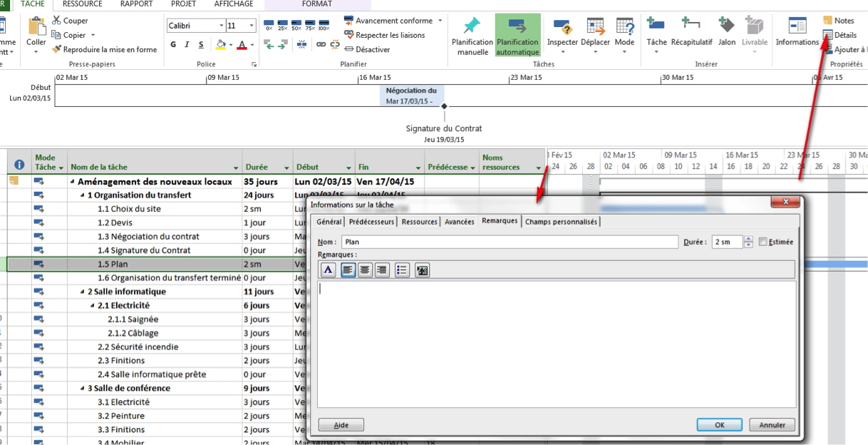Mark task 75% complete
Image resolution: width=868 pixels, height=445 pixels.
(x=310, y=25)
